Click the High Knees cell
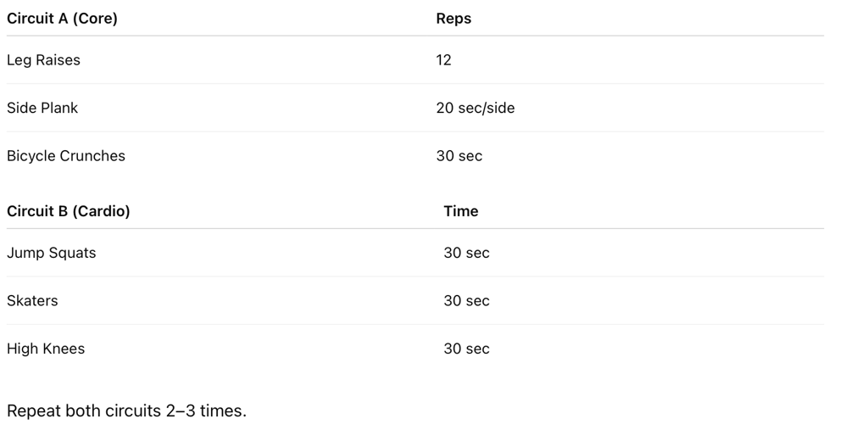 [x=46, y=349]
